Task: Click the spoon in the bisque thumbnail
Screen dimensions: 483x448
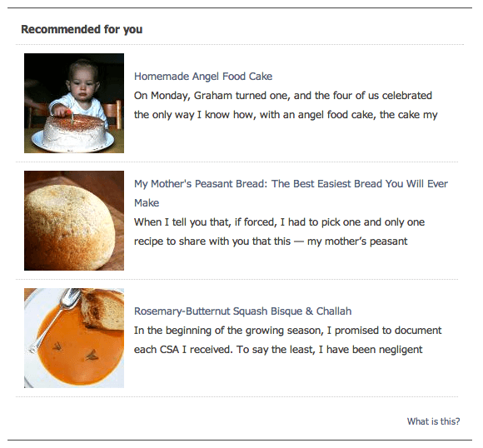Action: click(x=54, y=321)
